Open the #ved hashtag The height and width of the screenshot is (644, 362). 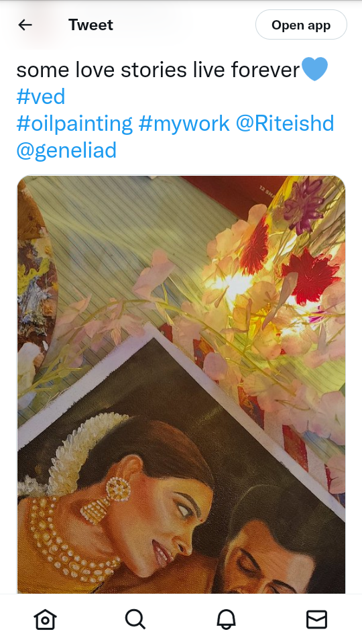tap(41, 97)
